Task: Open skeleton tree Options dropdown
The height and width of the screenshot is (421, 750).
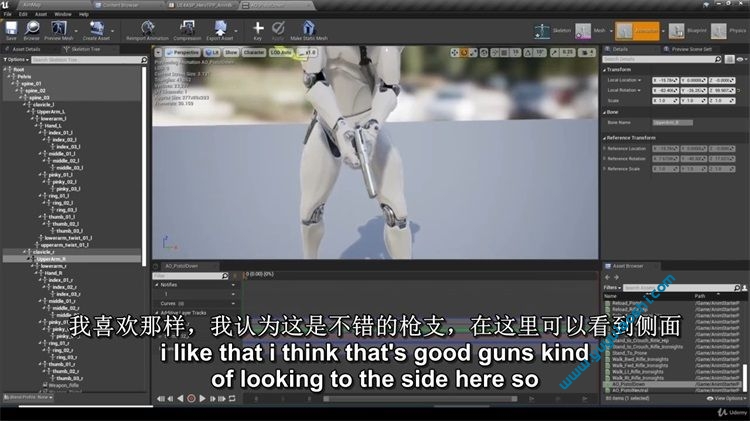Action: click(16, 60)
